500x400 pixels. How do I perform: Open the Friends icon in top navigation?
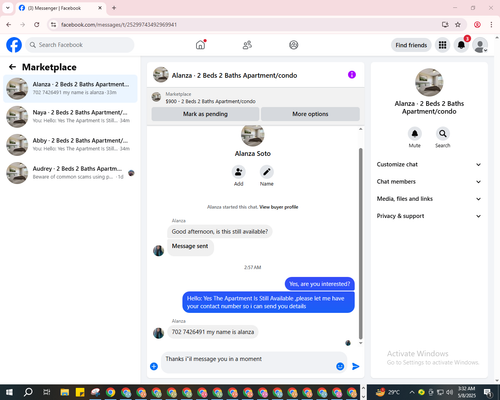coord(247,45)
